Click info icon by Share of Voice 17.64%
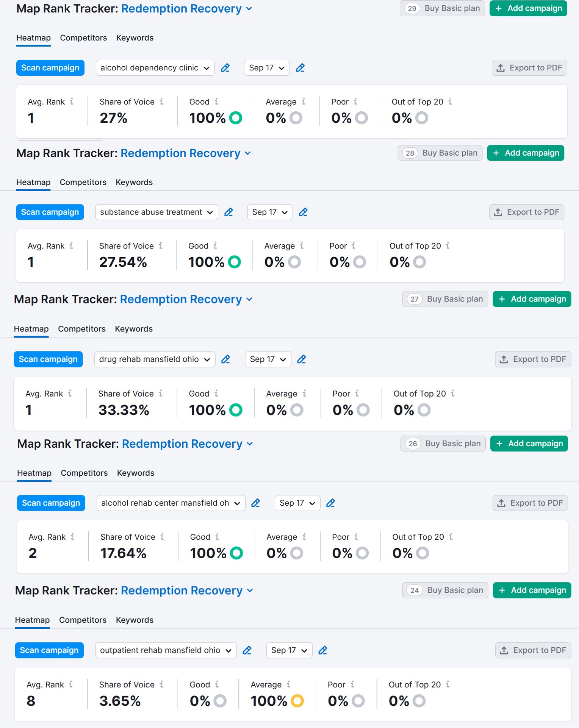Screen dimensions: 579x728 point(162,537)
